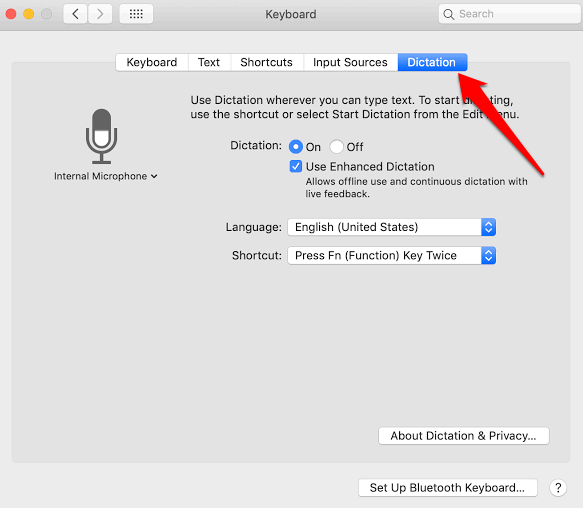Click the forward navigation arrow
This screenshot has width=583, height=508.
coord(100,14)
